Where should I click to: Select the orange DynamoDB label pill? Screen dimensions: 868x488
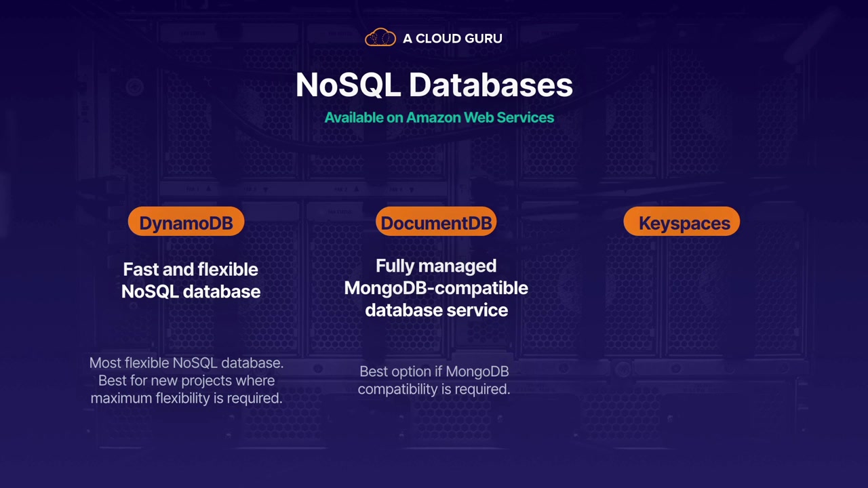[x=186, y=222]
